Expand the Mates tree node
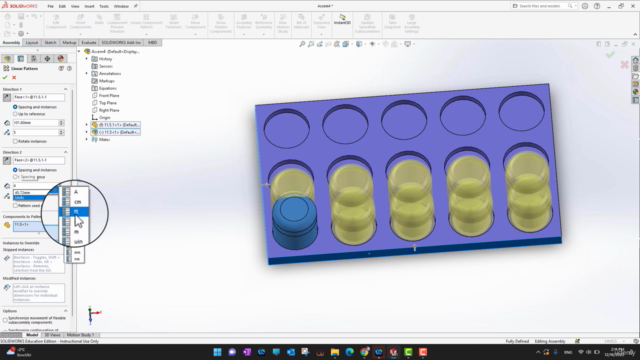The height and width of the screenshot is (360, 640). [87, 140]
